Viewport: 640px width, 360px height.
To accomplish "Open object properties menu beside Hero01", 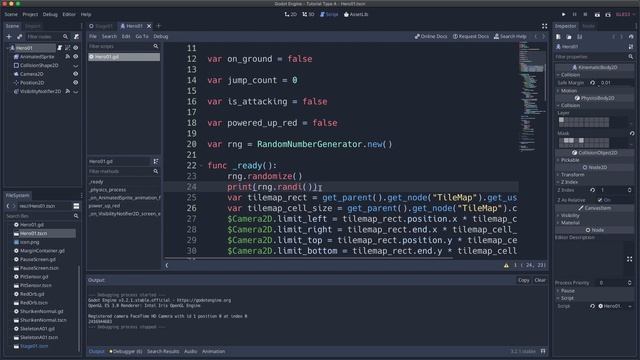I will (631, 47).
